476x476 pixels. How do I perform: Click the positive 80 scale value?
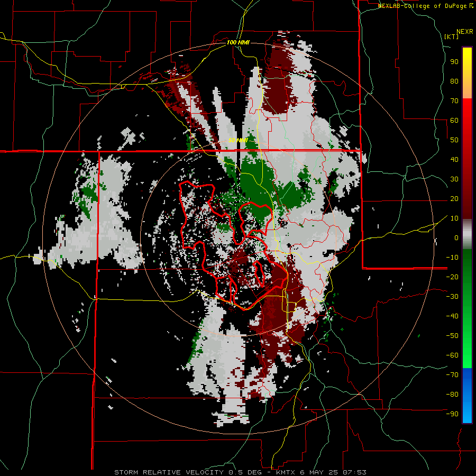click(x=454, y=81)
